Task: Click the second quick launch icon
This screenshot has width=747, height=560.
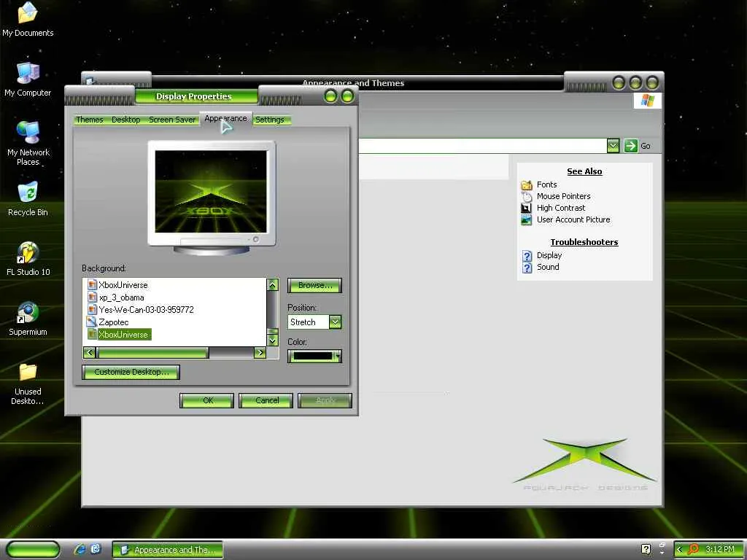Action: (x=96, y=549)
